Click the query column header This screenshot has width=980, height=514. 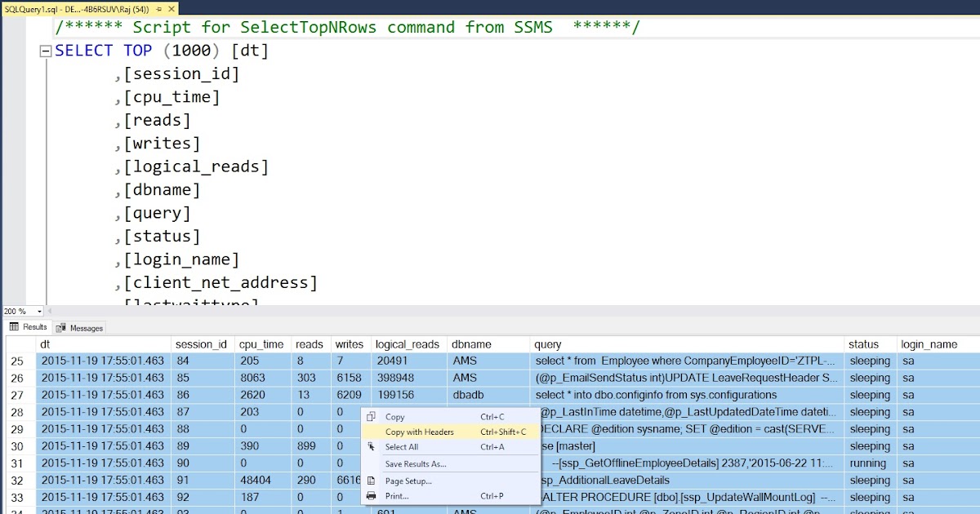[546, 343]
